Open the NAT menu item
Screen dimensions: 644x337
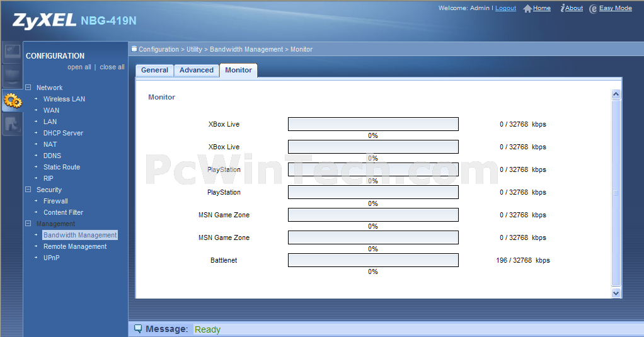(x=50, y=144)
